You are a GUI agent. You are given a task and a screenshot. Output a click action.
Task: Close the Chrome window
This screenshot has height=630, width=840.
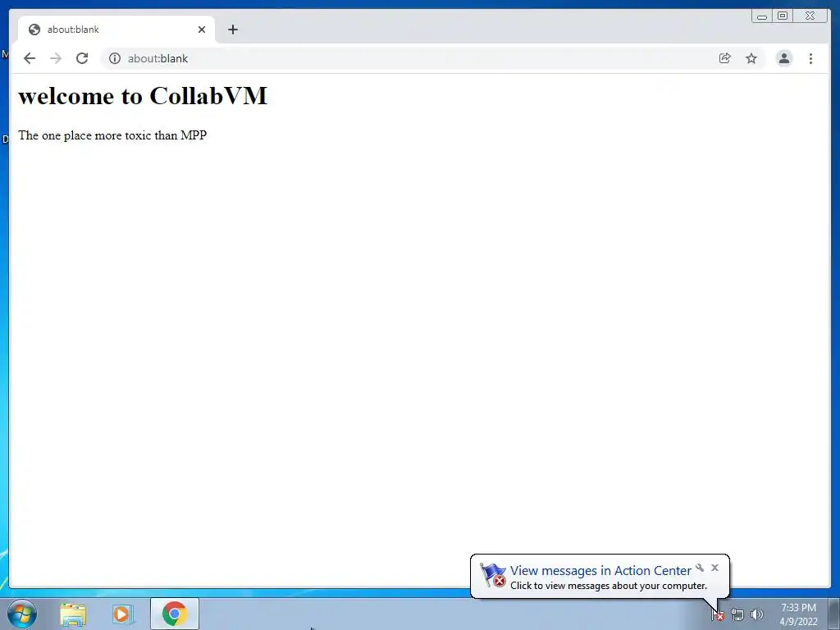coord(810,16)
